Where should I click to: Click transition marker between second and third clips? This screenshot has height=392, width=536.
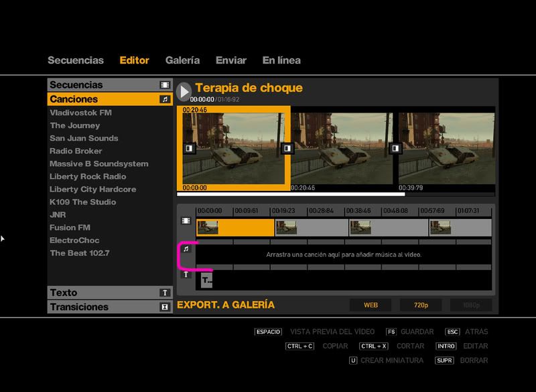coord(395,148)
